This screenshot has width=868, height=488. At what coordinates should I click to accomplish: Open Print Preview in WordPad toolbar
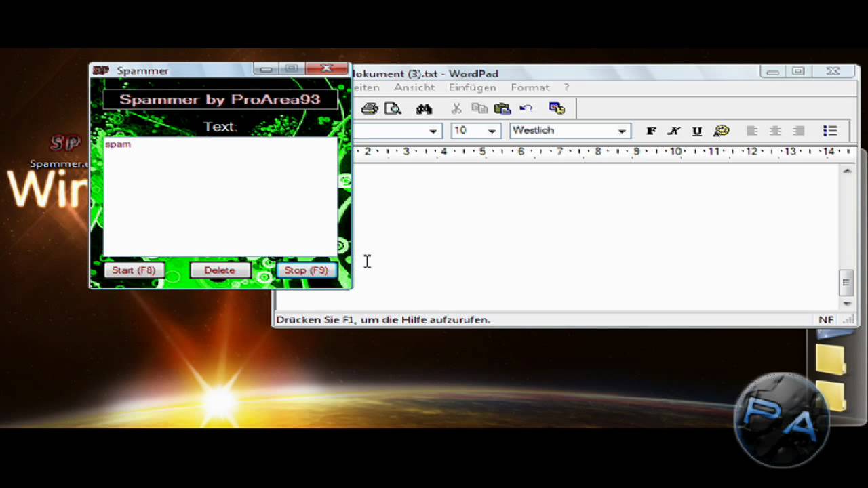tap(393, 108)
